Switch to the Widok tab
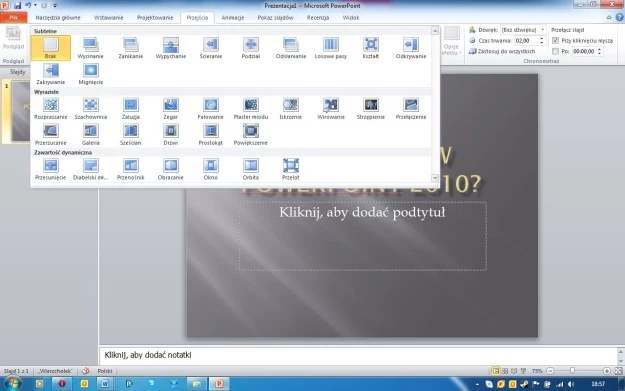The width and height of the screenshot is (625, 391). (351, 18)
